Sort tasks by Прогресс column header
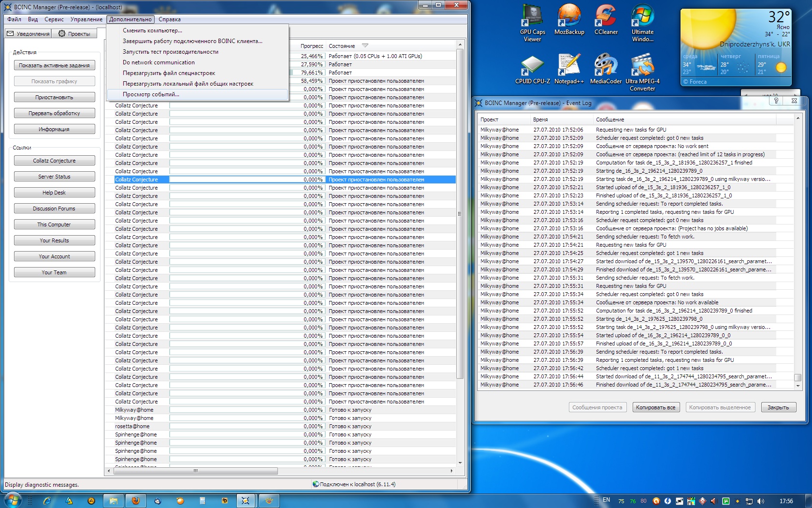Screen dimensions: 812x508 click(x=312, y=46)
